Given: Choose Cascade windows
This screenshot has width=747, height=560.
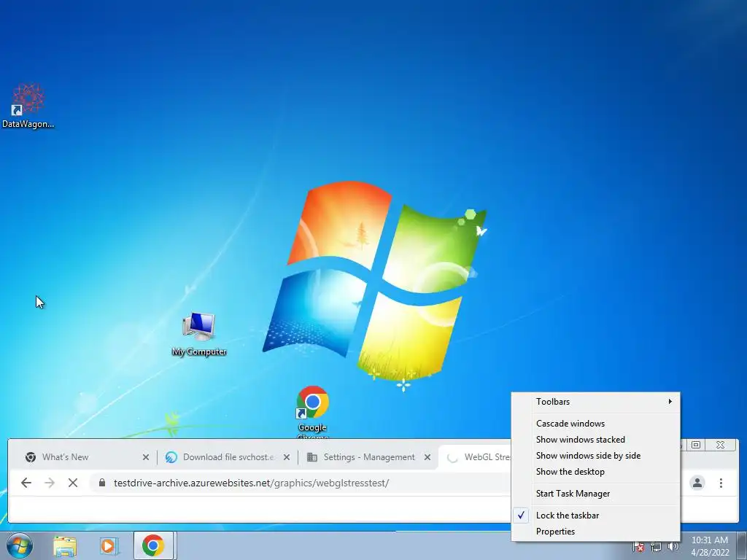Looking at the screenshot, I should point(595,424).
